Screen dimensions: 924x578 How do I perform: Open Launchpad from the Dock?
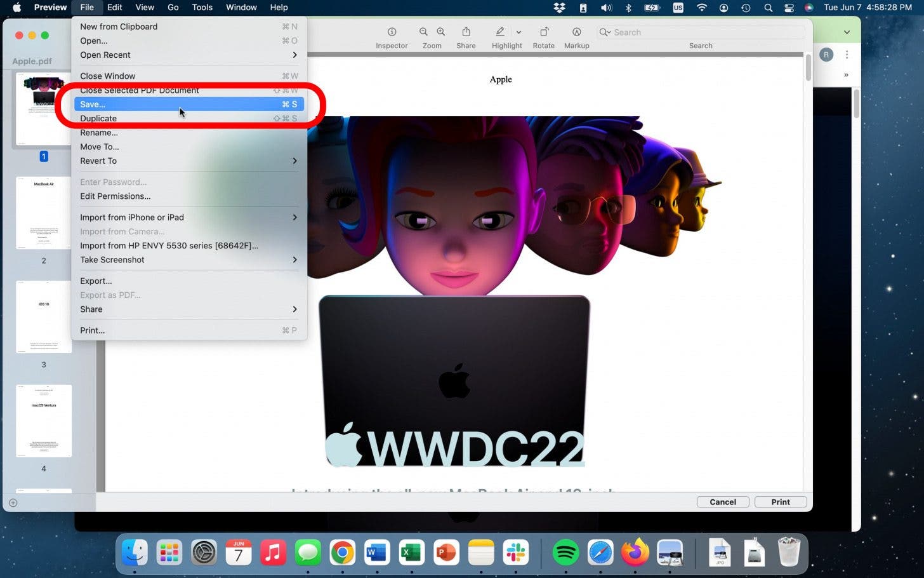pyautogui.click(x=169, y=553)
